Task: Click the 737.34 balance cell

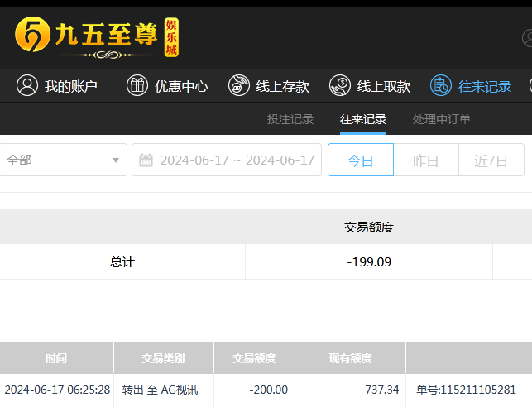Action: [x=382, y=390]
